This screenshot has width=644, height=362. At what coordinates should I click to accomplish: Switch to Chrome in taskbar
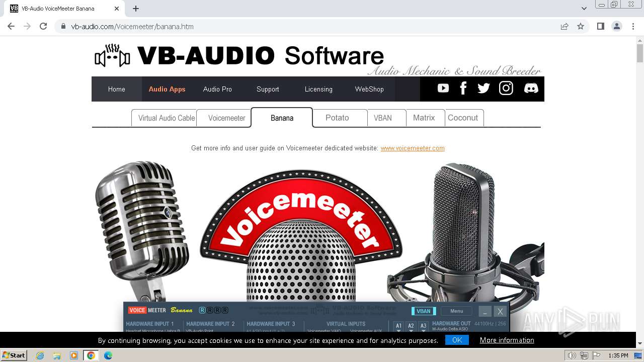coord(91,355)
